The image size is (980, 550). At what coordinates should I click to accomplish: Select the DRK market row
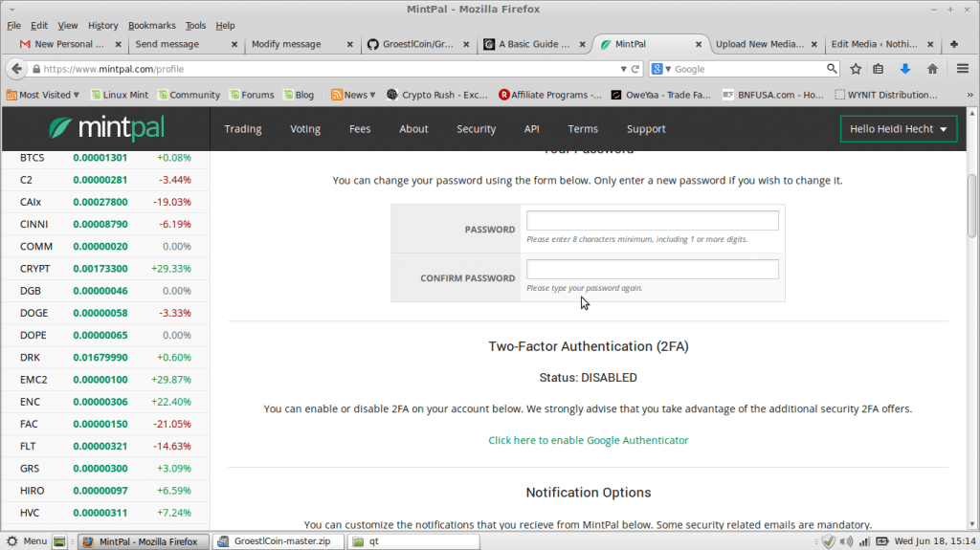click(x=105, y=357)
